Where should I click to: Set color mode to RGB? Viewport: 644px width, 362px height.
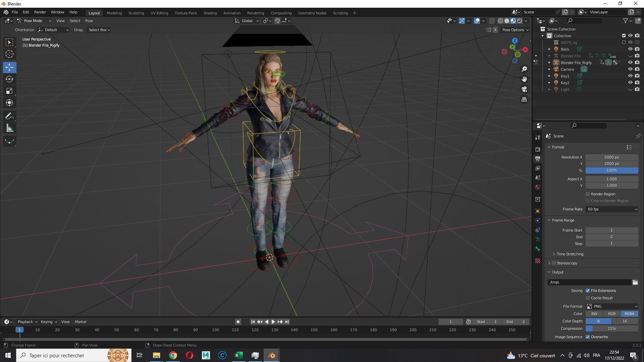pos(611,314)
